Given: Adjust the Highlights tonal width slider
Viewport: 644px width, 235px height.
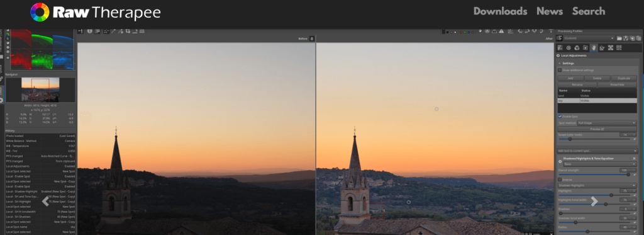Looking at the screenshot, I should pyautogui.click(x=594, y=204).
